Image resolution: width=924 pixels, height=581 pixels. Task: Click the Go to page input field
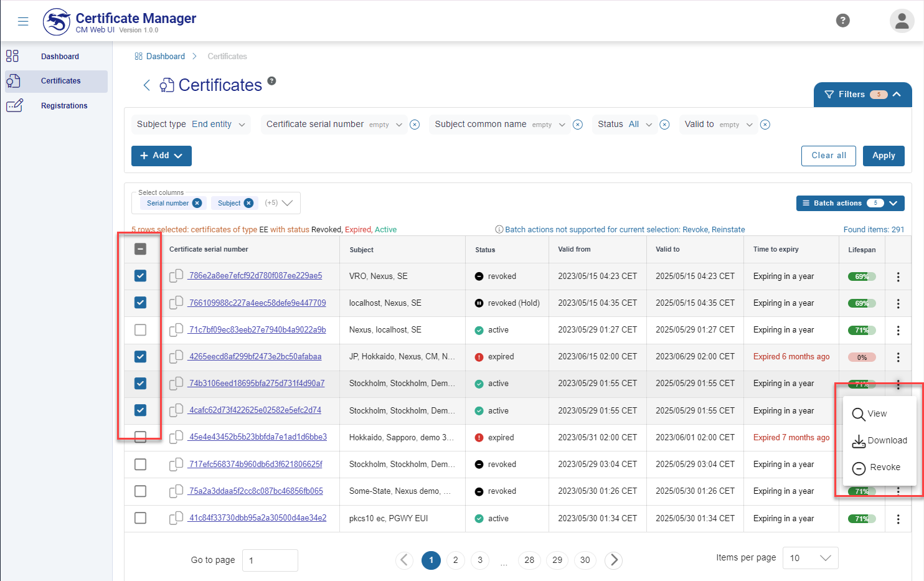point(270,560)
